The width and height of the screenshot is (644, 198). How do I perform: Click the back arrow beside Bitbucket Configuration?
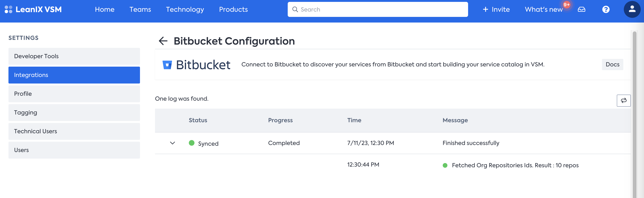coord(163,41)
